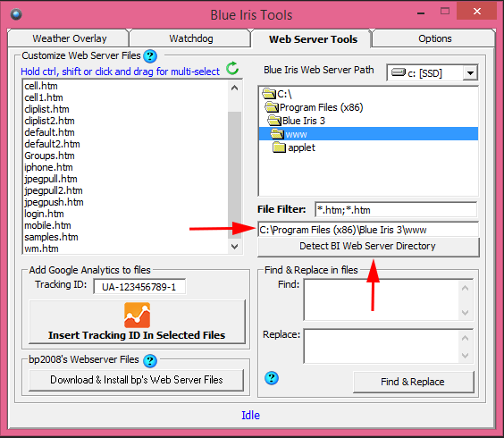This screenshot has width=504, height=438.
Task: Click the File Filter text field
Action: [x=396, y=210]
